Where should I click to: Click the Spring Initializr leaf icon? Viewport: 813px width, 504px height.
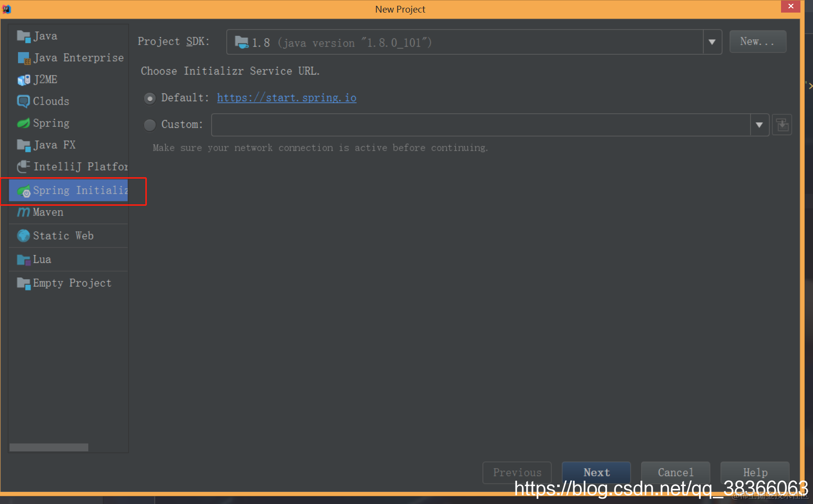click(24, 192)
